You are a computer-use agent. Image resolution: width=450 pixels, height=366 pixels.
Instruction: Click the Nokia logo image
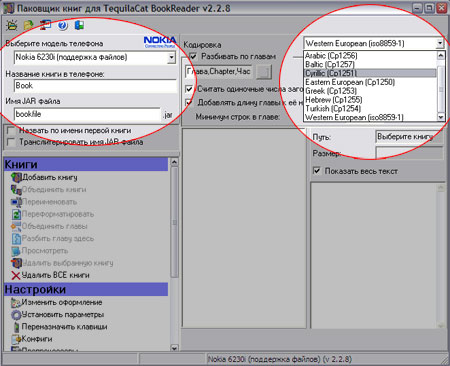tap(160, 42)
